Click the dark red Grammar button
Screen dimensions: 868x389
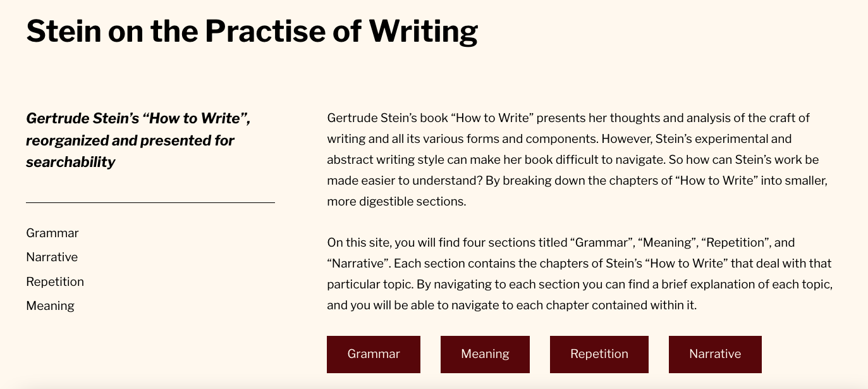(374, 354)
